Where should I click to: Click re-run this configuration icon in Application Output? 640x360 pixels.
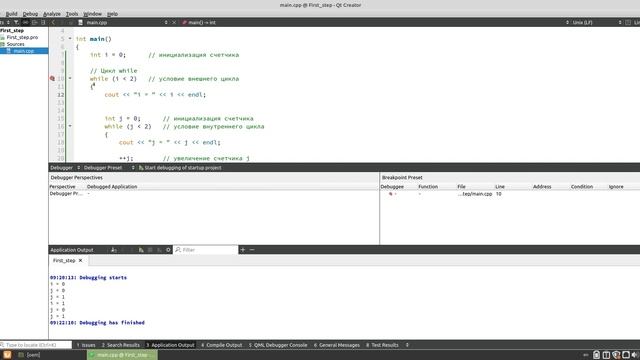141,250
